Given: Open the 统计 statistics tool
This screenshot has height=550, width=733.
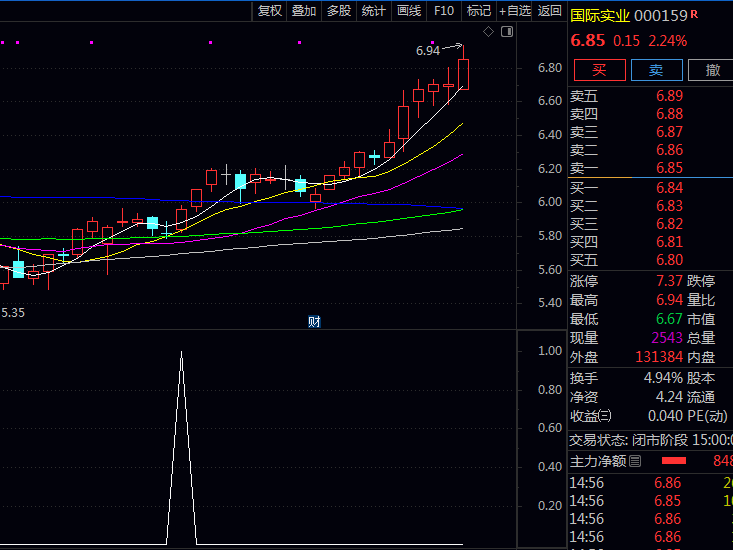Looking at the screenshot, I should pos(374,11).
